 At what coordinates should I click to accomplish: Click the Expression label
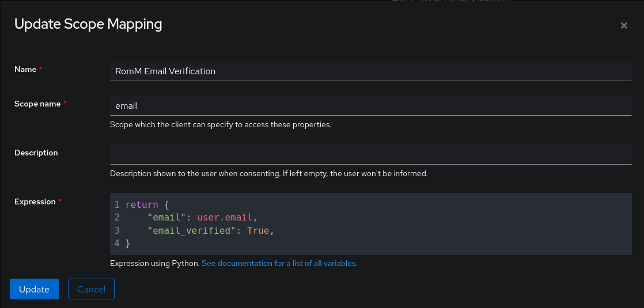click(x=35, y=201)
